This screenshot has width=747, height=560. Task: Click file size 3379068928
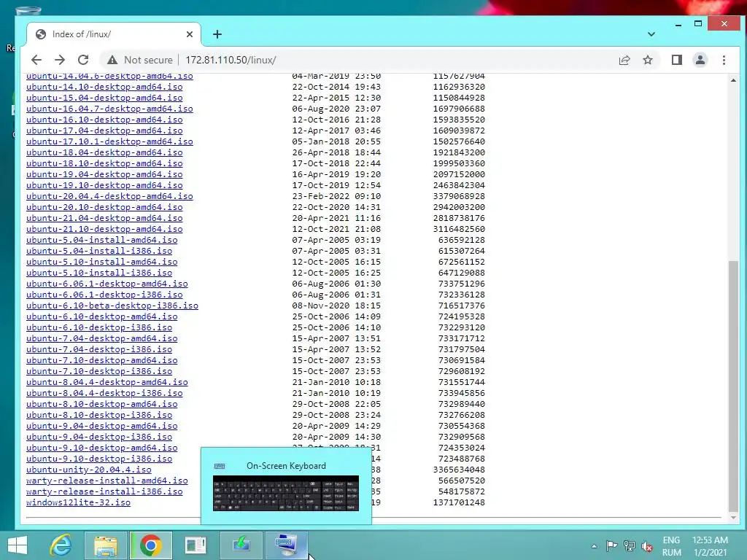(x=459, y=197)
